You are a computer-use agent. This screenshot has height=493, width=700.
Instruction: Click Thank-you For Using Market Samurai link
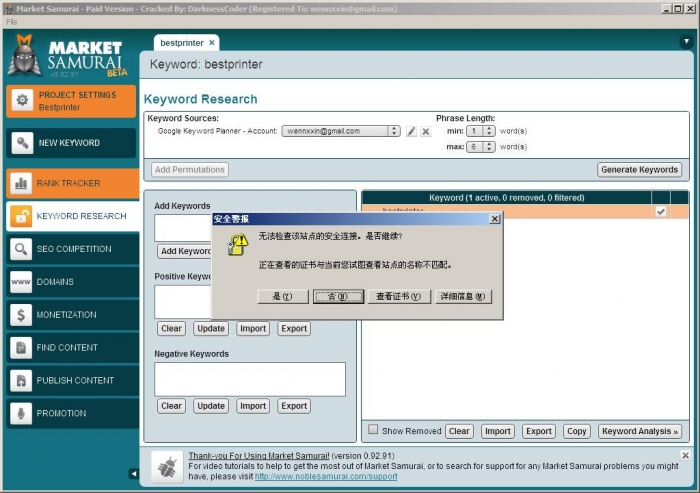258,456
